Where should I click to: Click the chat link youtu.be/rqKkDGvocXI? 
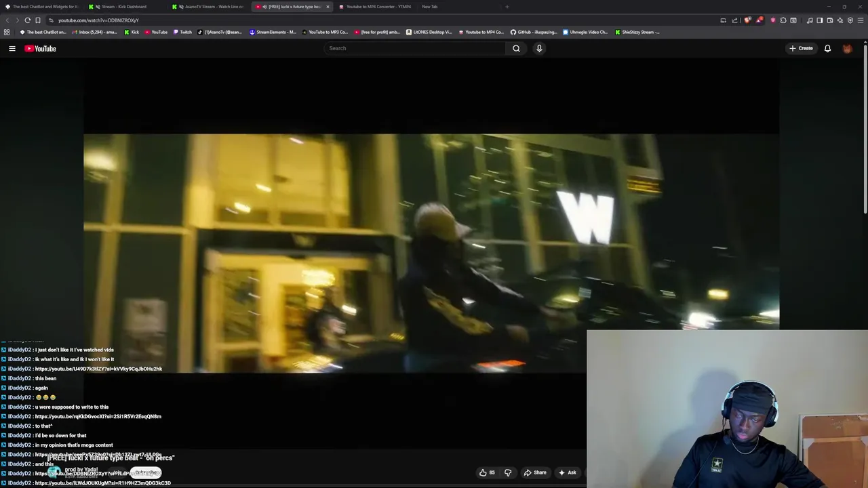coord(98,416)
